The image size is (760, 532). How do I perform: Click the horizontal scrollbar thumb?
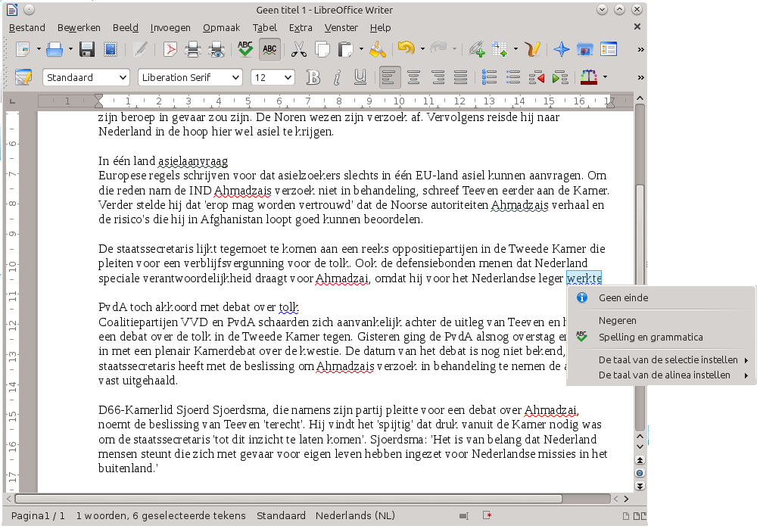pos(288,499)
